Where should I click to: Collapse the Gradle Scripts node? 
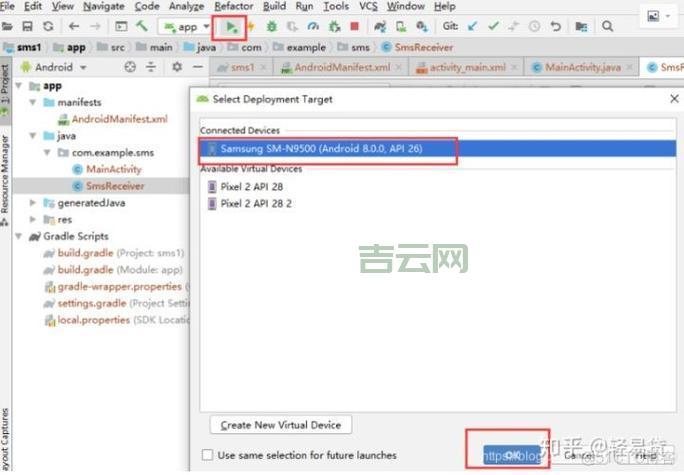click(x=19, y=236)
